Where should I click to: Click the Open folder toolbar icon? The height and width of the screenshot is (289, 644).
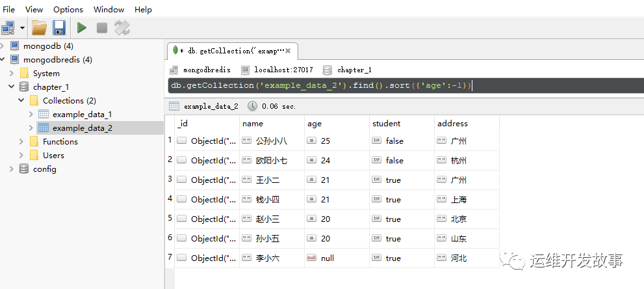click(x=40, y=28)
